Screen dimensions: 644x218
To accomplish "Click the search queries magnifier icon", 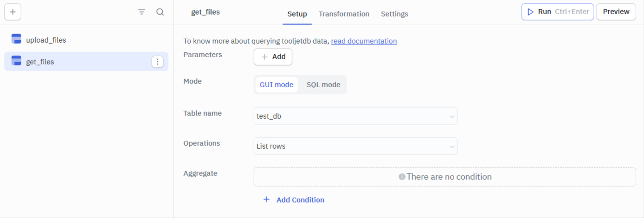I will pyautogui.click(x=160, y=12).
